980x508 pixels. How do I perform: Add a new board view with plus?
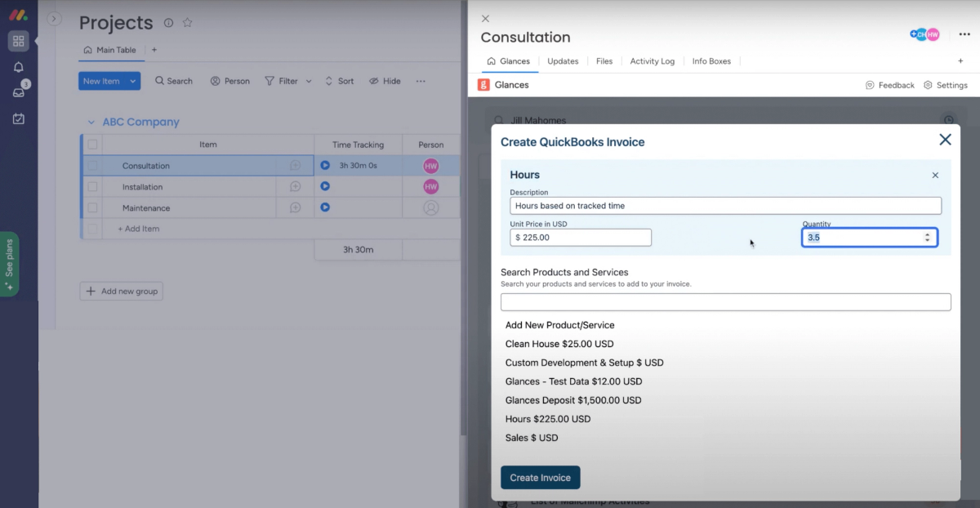point(154,50)
